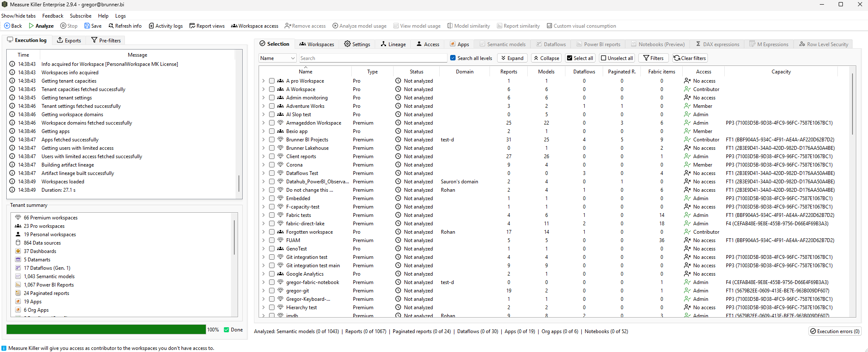Open the Help menu
The image size is (868, 352).
(x=103, y=16)
